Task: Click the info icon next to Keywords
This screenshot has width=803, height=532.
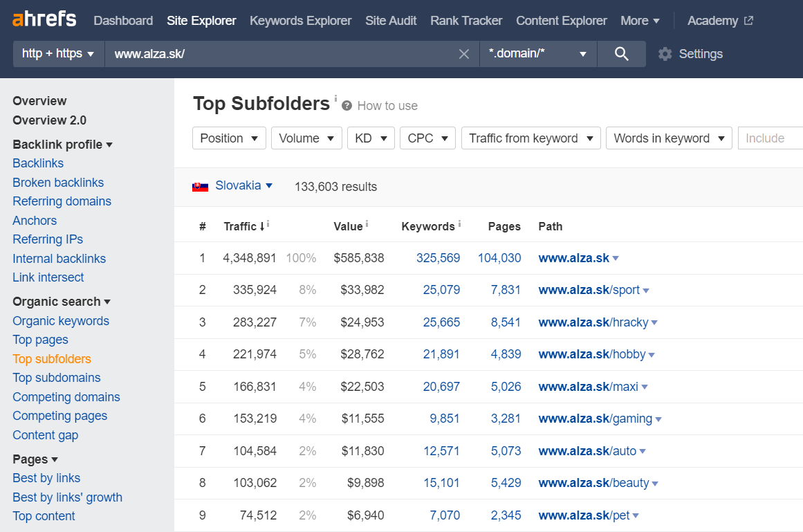Action: (x=459, y=223)
